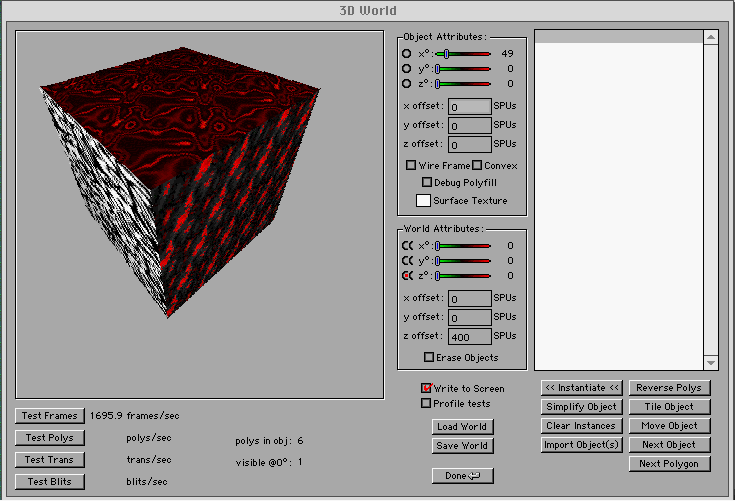Screen dimensions: 735x501
Task: Enable the Convex checkbox
Action: tap(477, 165)
